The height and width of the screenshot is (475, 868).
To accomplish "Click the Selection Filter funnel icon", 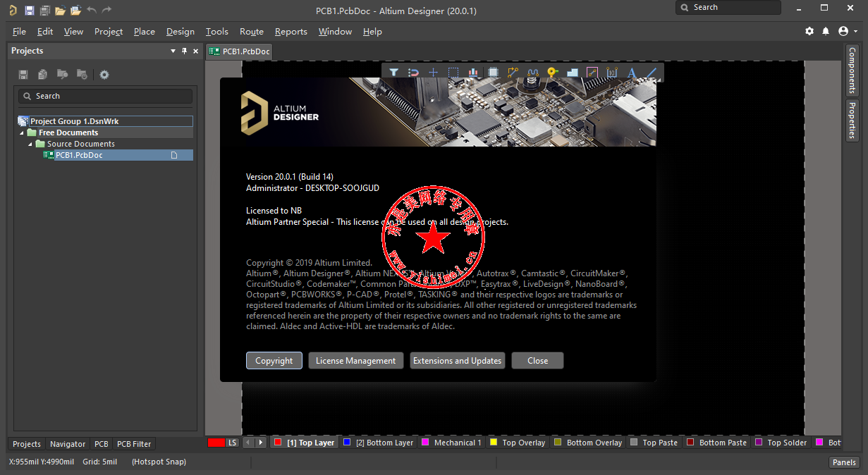I will [394, 72].
